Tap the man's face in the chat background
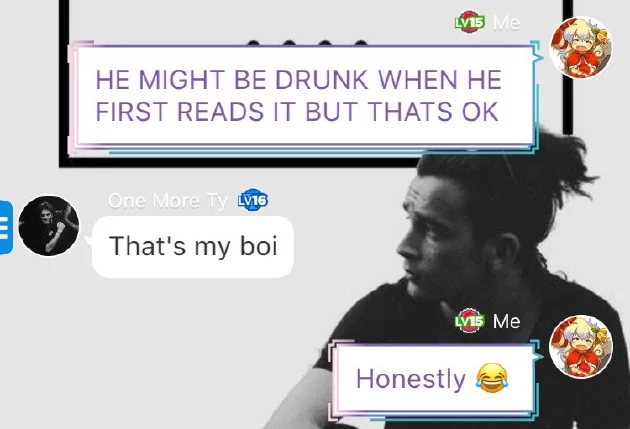630x429 pixels. point(434,237)
